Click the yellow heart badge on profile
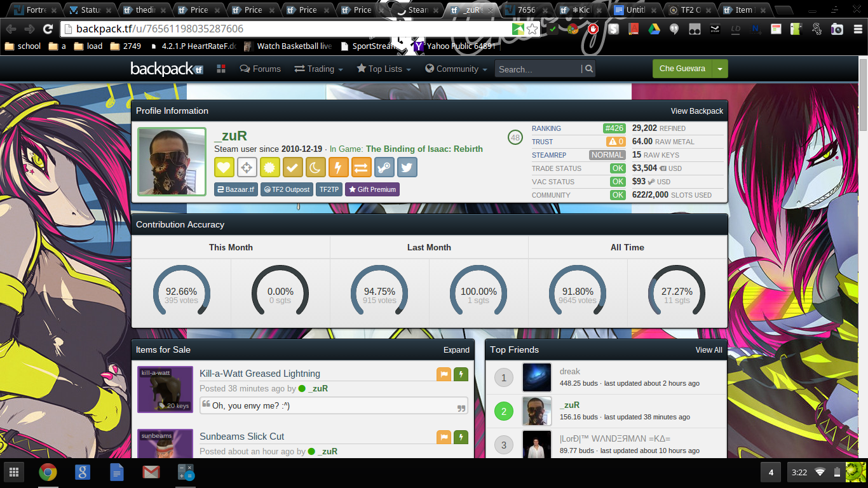Screen dimensions: 868x488 pyautogui.click(x=224, y=167)
